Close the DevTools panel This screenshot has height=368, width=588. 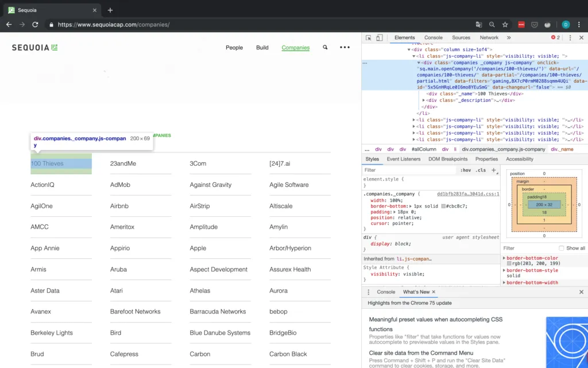581,37
